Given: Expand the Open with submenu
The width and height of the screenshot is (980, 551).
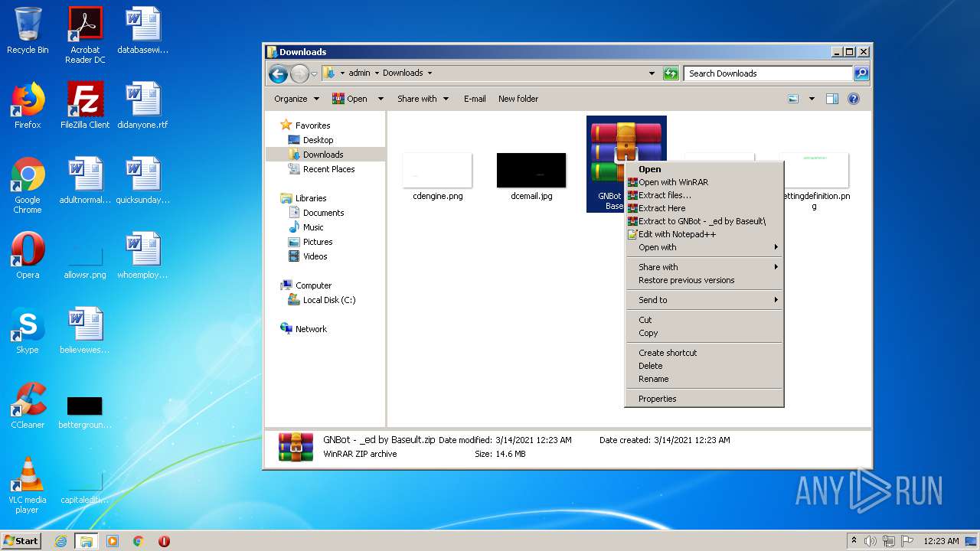Looking at the screenshot, I should (704, 247).
